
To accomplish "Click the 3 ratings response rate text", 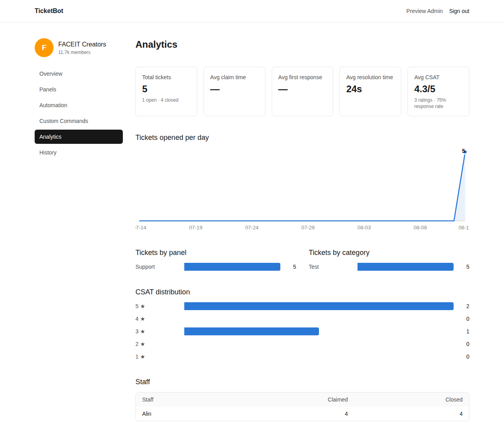I will coord(430,103).
